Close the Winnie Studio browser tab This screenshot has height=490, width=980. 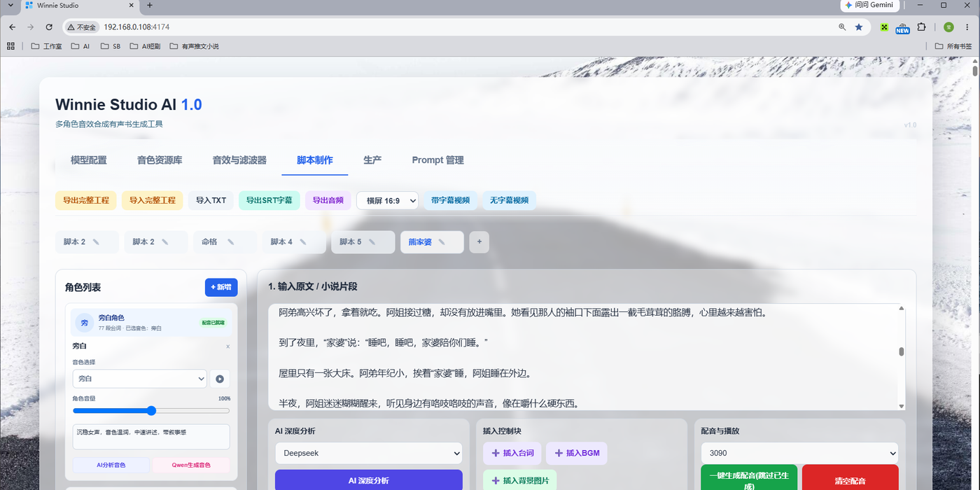(x=130, y=5)
